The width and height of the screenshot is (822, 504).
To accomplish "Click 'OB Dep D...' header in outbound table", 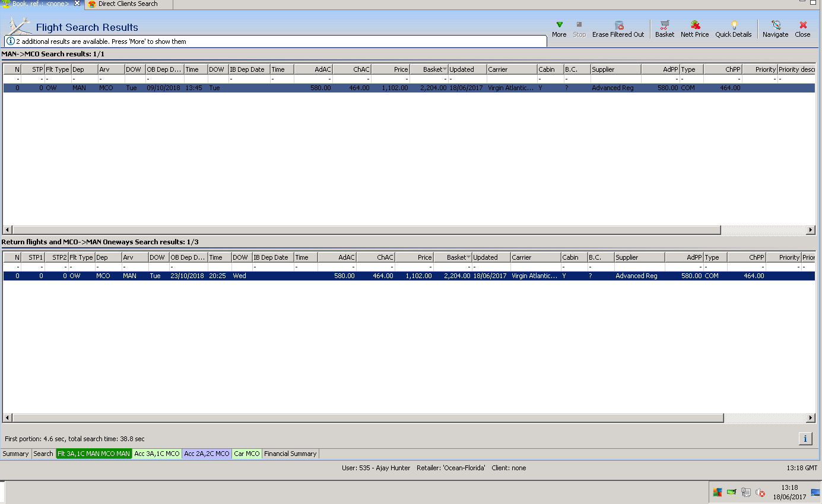I will [164, 69].
